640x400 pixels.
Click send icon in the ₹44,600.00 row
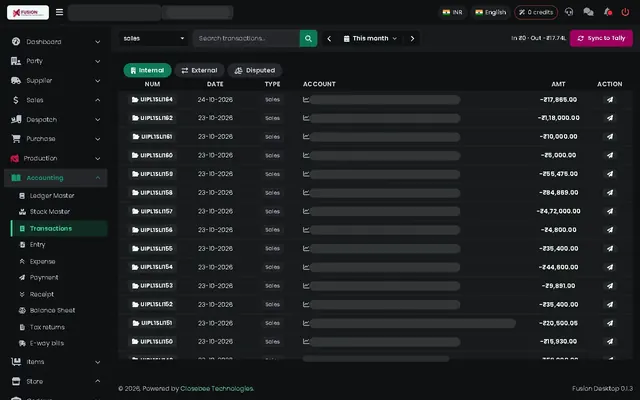[x=609, y=267]
